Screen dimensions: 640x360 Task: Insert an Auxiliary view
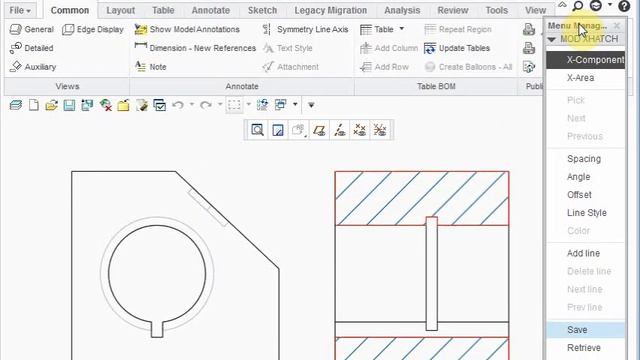coord(33,67)
